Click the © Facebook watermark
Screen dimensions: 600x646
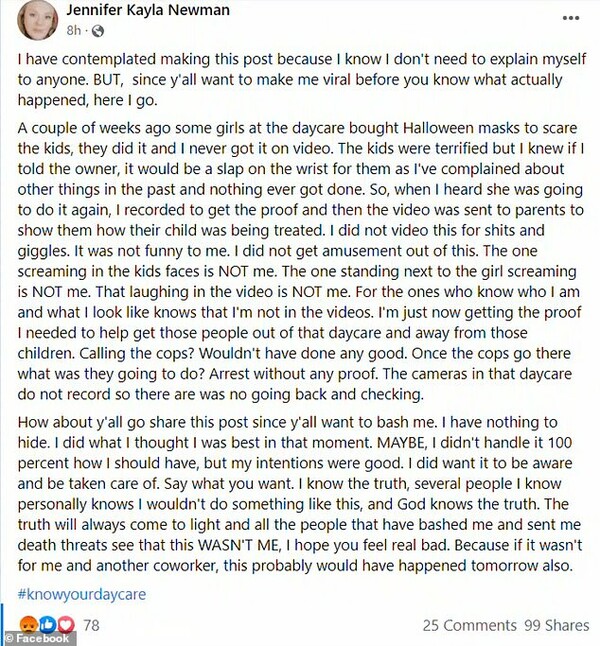(x=38, y=639)
